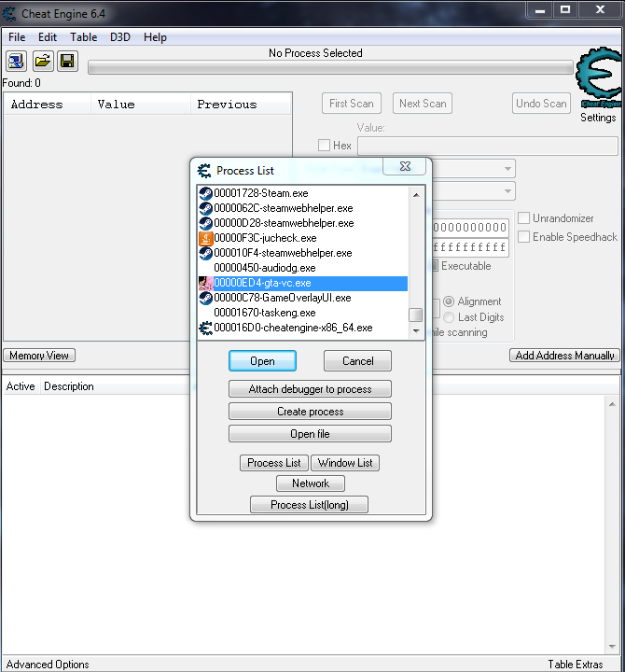This screenshot has width=625, height=672.
Task: Click Advanced Options in status bar
Action: click(x=48, y=664)
